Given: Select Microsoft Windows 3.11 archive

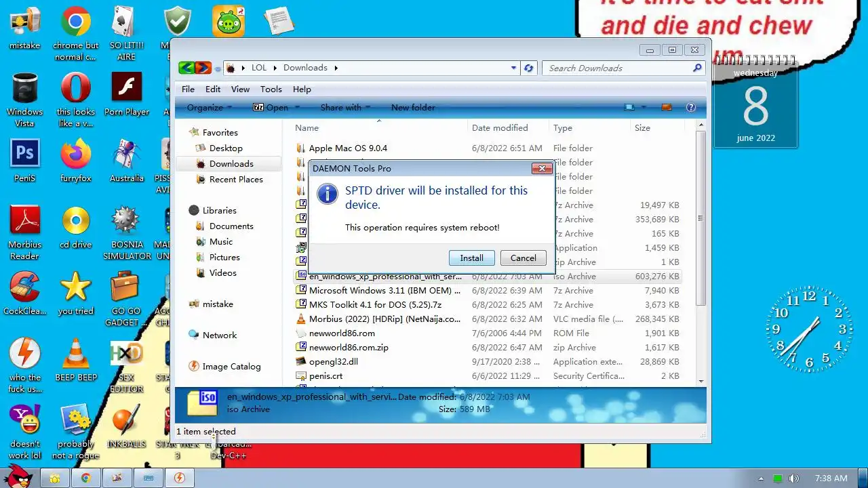Looking at the screenshot, I should (384, 290).
